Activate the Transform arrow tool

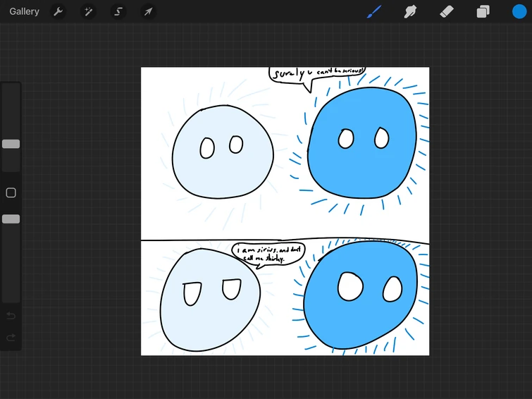[x=148, y=11]
